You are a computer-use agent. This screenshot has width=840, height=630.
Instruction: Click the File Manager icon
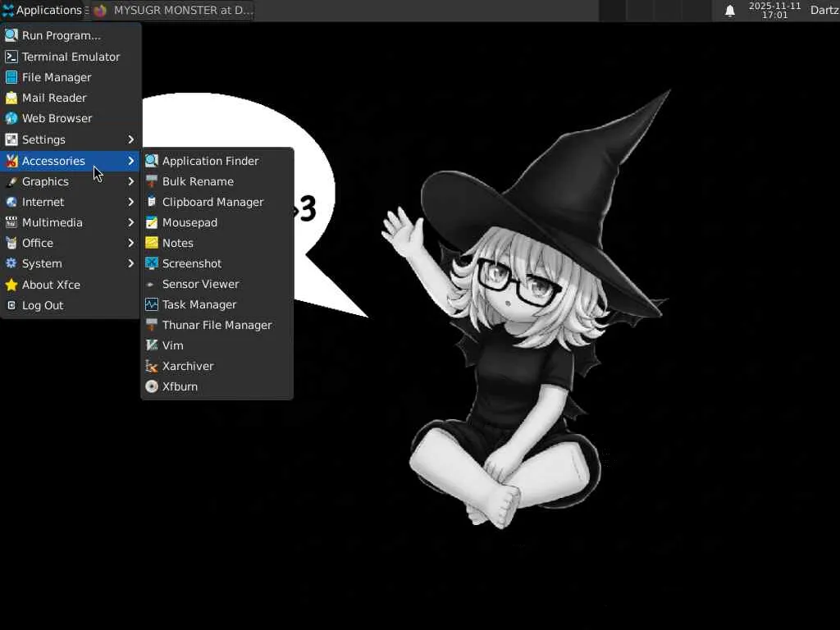[x=11, y=77]
